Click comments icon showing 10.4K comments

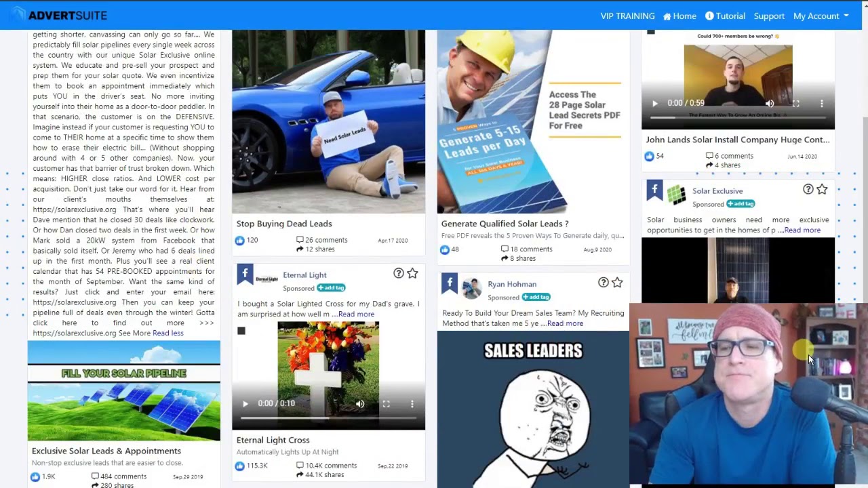[x=300, y=466]
